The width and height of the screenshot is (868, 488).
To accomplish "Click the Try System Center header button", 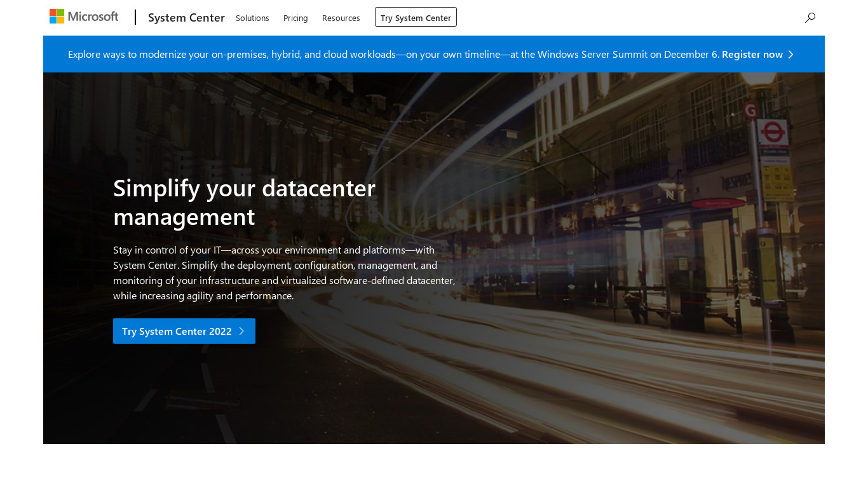I will click(x=416, y=17).
